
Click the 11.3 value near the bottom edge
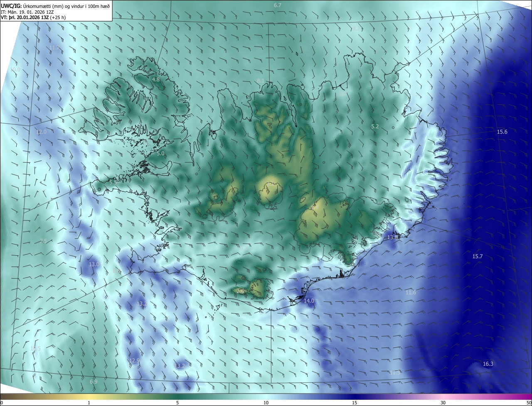pos(395,373)
